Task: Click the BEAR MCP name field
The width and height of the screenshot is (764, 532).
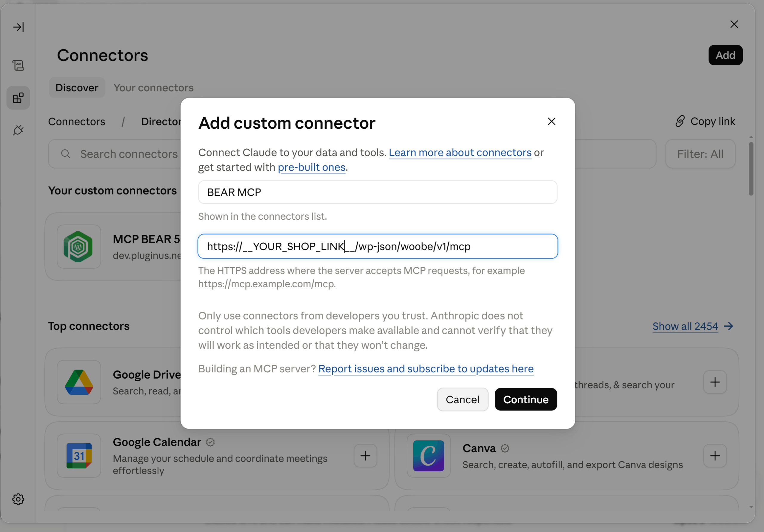Action: pyautogui.click(x=378, y=192)
